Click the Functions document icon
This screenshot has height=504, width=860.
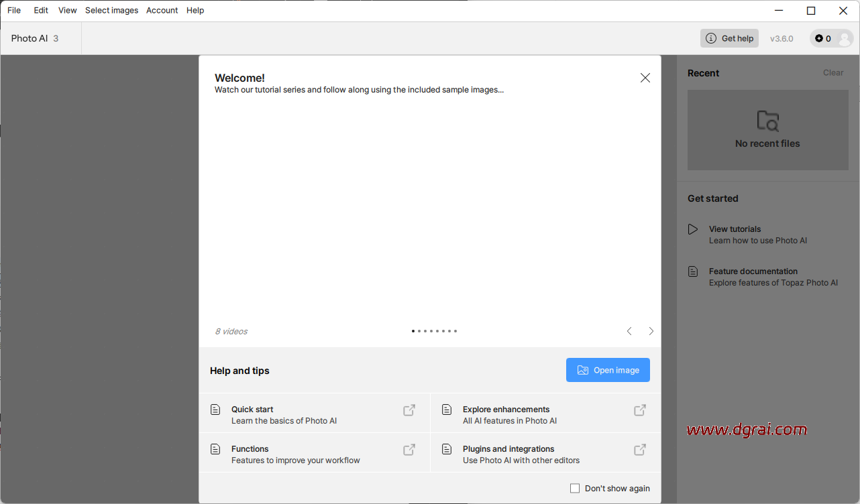tap(215, 449)
